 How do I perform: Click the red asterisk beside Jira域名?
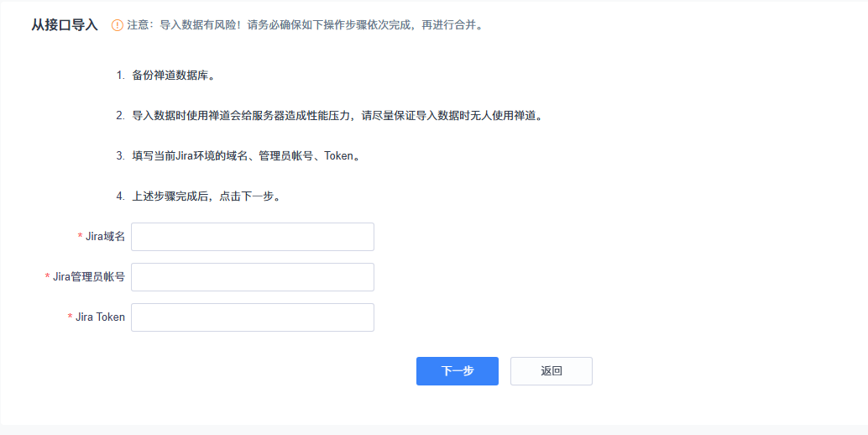pyautogui.click(x=81, y=237)
